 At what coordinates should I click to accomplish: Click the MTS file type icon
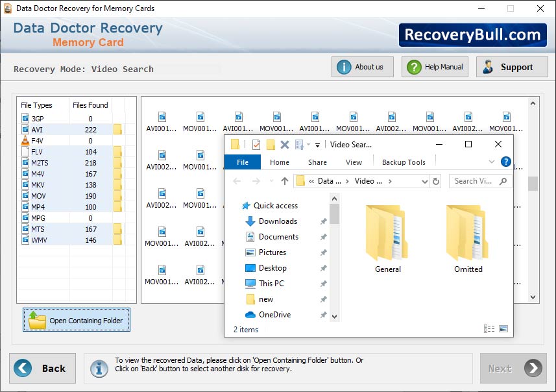pos(25,229)
